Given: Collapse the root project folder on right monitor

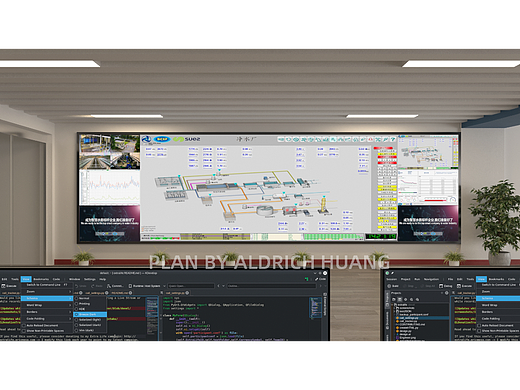Looking at the screenshot, I should pos(392,305).
